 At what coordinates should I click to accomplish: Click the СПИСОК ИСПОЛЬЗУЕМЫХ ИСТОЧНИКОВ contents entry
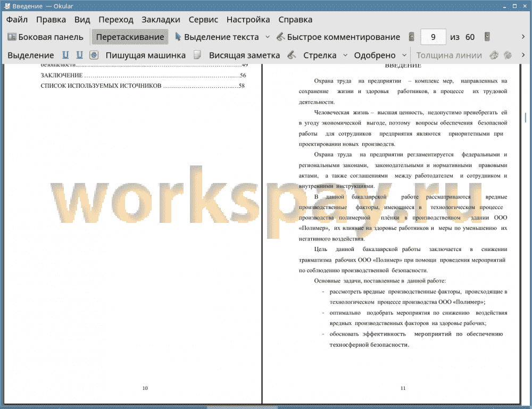143,86
